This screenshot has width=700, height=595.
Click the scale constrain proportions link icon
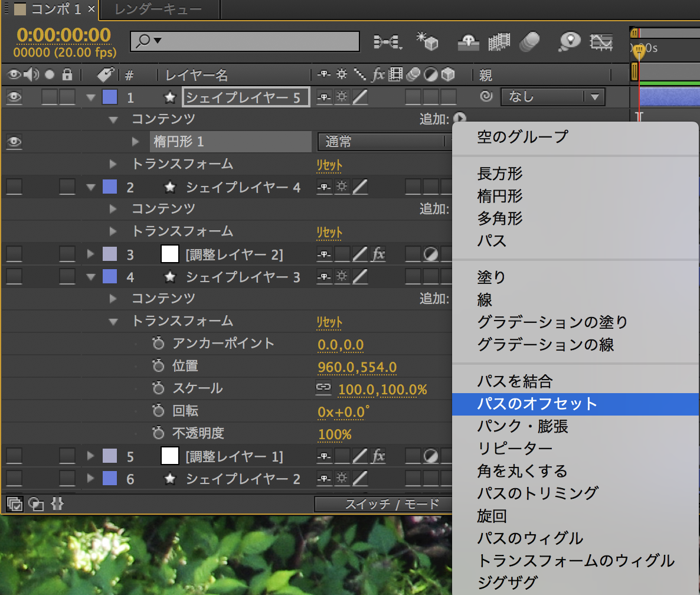click(323, 388)
